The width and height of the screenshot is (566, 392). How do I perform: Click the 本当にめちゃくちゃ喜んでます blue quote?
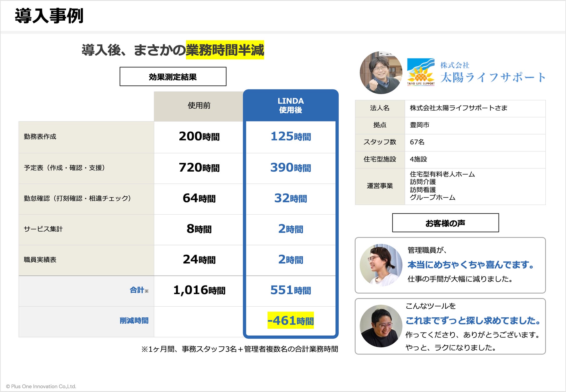click(x=470, y=265)
